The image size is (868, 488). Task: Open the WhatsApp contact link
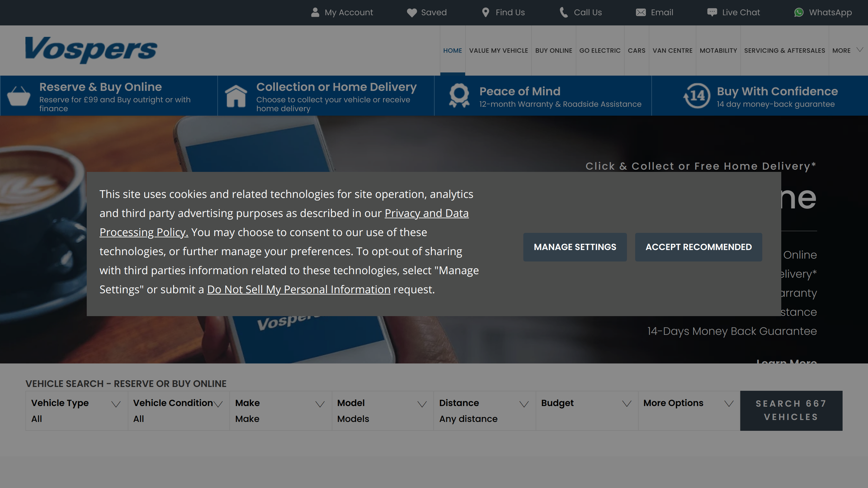[823, 12]
